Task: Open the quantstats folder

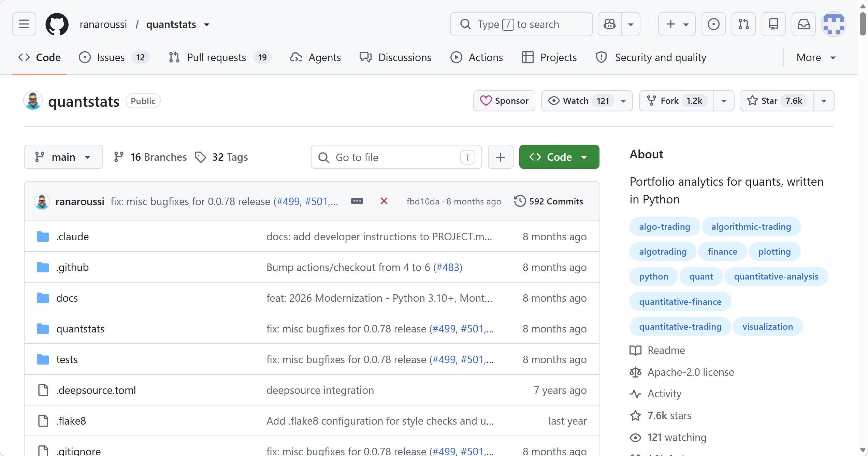Action: (x=80, y=329)
